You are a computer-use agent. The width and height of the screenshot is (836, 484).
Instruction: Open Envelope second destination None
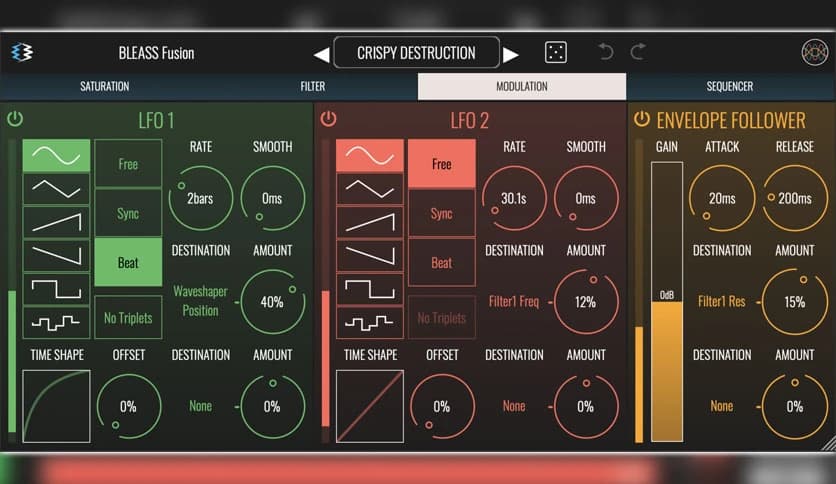pyautogui.click(x=722, y=406)
